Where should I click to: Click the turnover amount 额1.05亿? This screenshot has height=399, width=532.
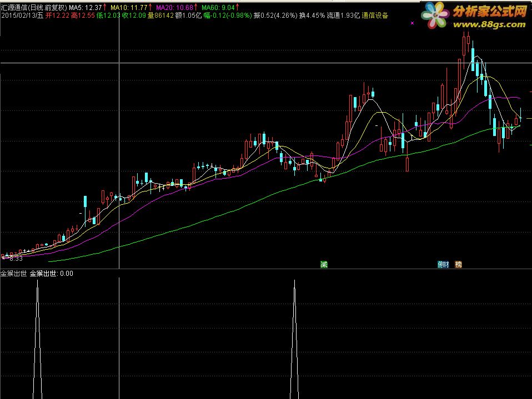pyautogui.click(x=188, y=16)
